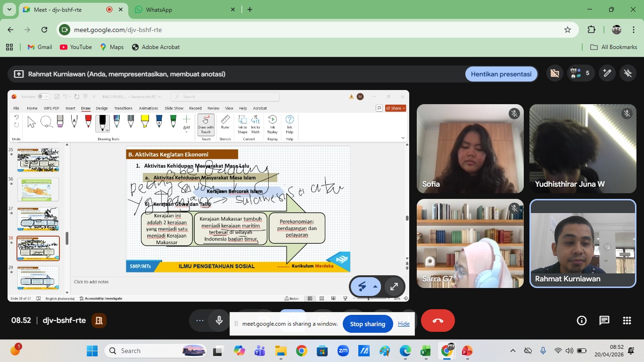Image resolution: width=644 pixels, height=362 pixels.
Task: Open the meeting details info icon
Action: [x=582, y=321]
